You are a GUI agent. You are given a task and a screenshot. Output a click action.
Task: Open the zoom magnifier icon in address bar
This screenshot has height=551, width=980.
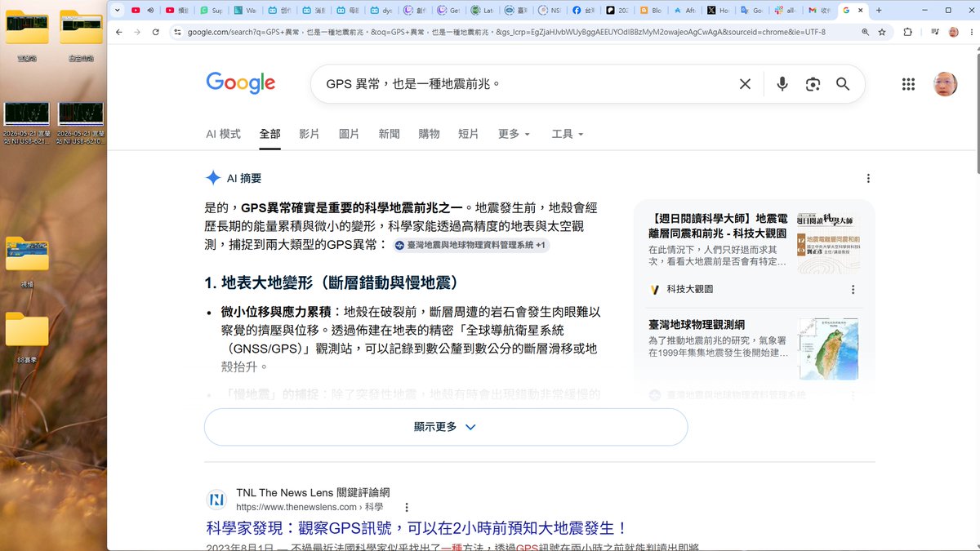[865, 32]
